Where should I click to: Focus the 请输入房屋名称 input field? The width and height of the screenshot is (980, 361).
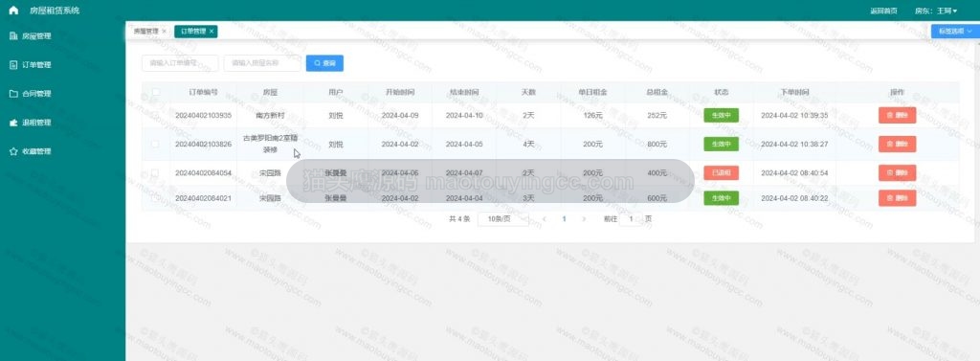coord(262,63)
